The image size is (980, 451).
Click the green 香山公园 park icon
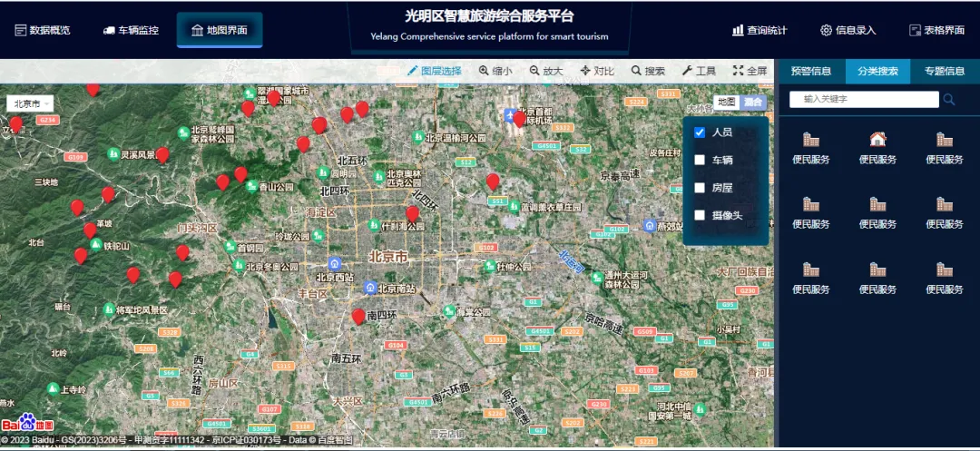tap(252, 186)
